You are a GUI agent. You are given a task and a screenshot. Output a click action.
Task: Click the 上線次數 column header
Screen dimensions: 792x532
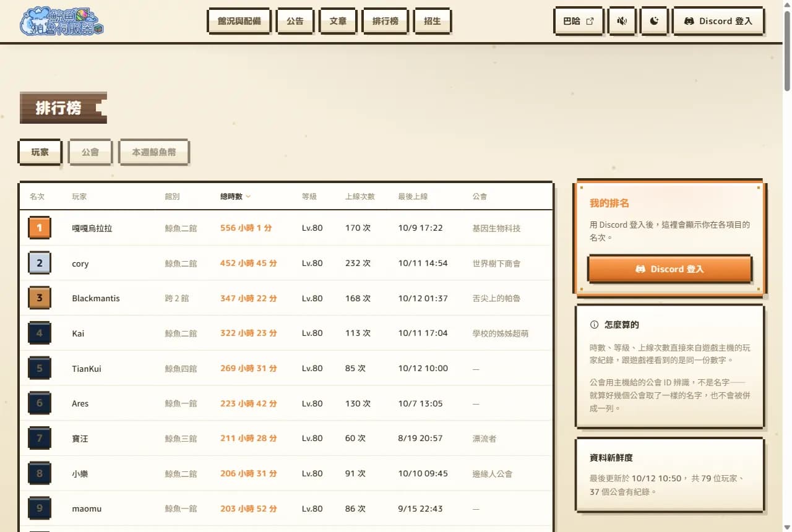point(360,197)
